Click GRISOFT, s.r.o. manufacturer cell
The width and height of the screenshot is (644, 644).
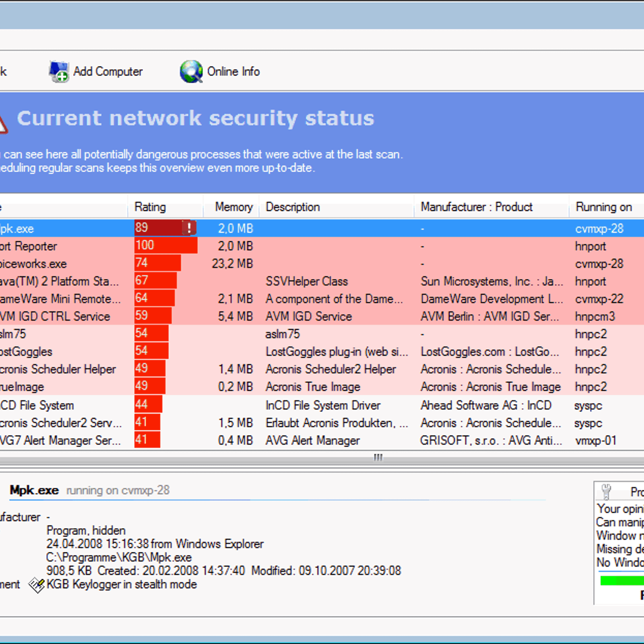pos(491,441)
